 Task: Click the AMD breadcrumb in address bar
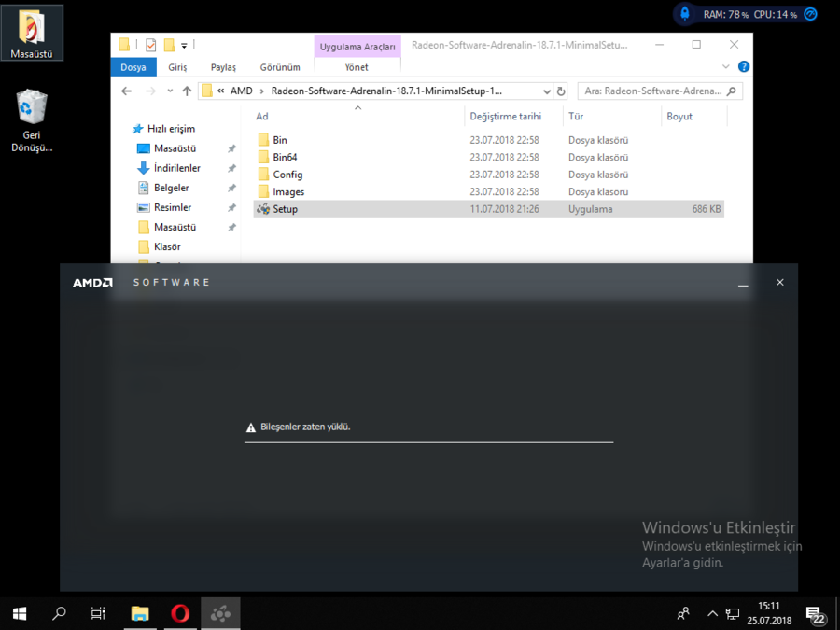[241, 91]
